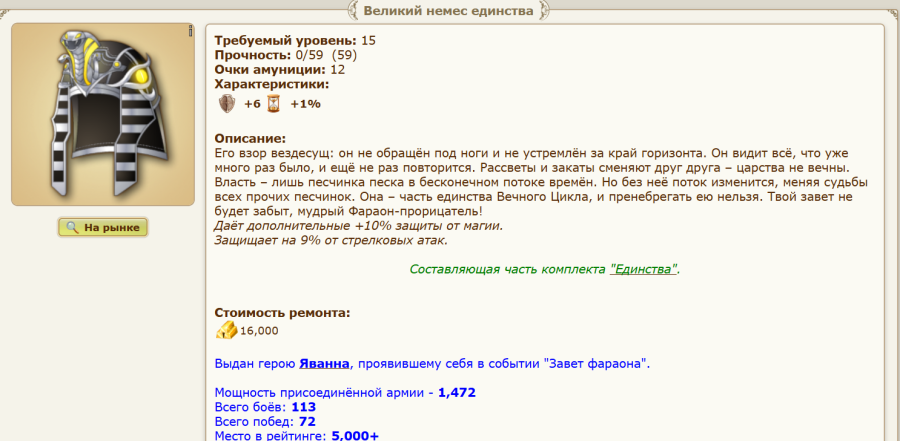Click the "Стоимость ремонта" heading

[x=283, y=313]
